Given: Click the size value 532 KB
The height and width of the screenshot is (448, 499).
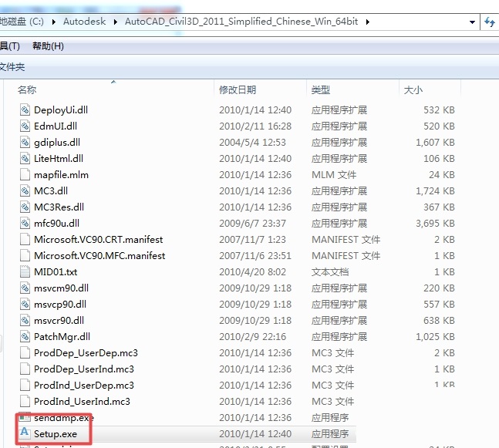Looking at the screenshot, I should click(439, 110).
